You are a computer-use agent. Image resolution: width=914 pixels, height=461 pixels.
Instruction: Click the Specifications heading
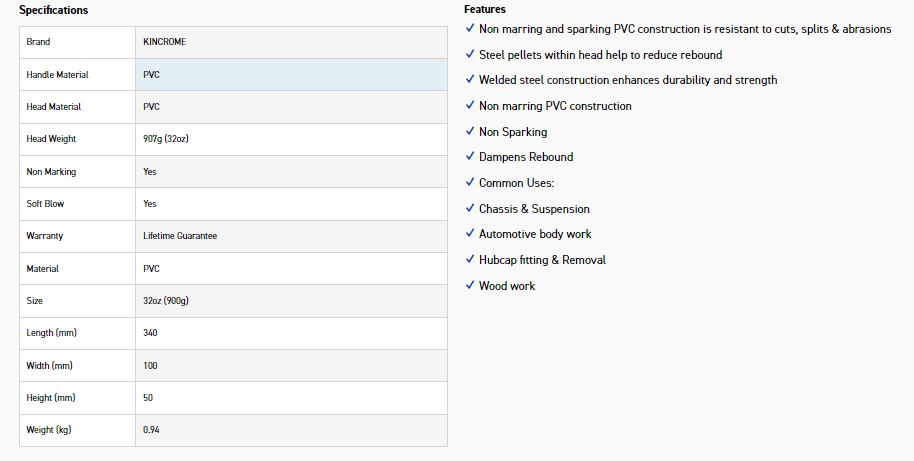pyautogui.click(x=54, y=10)
